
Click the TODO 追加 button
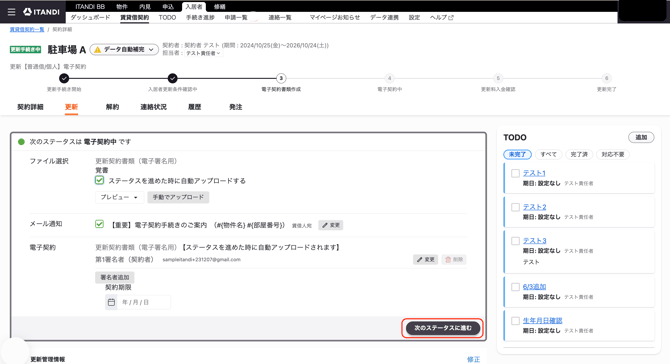pos(641,137)
